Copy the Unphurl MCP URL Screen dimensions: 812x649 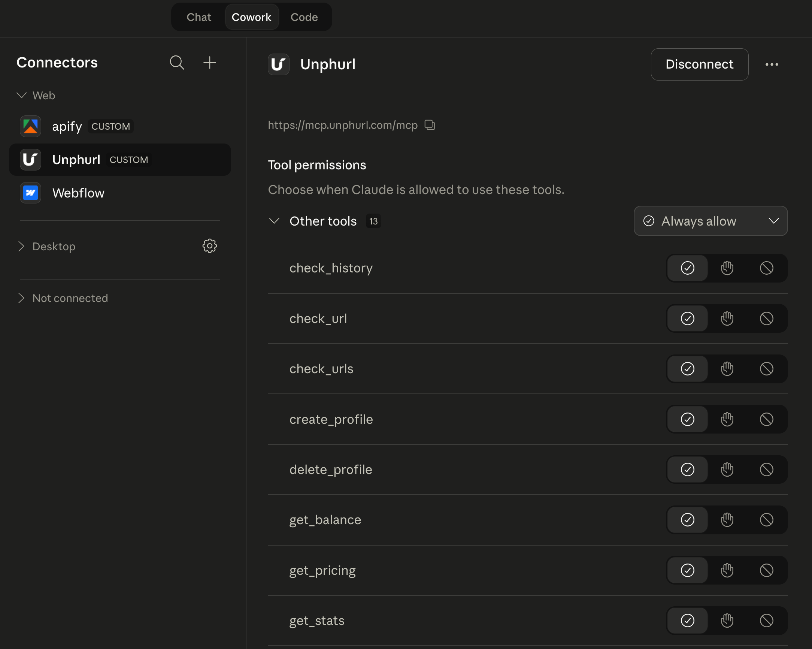[x=430, y=125]
